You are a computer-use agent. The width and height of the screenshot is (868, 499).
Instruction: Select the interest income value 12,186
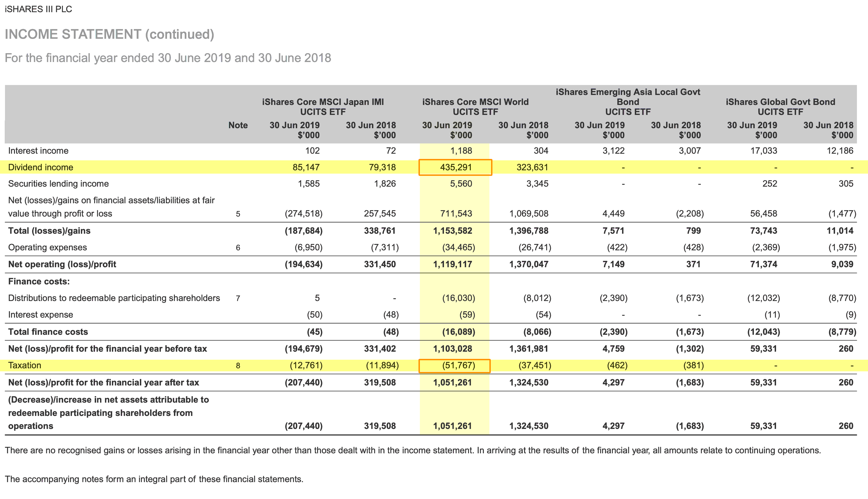tap(840, 151)
